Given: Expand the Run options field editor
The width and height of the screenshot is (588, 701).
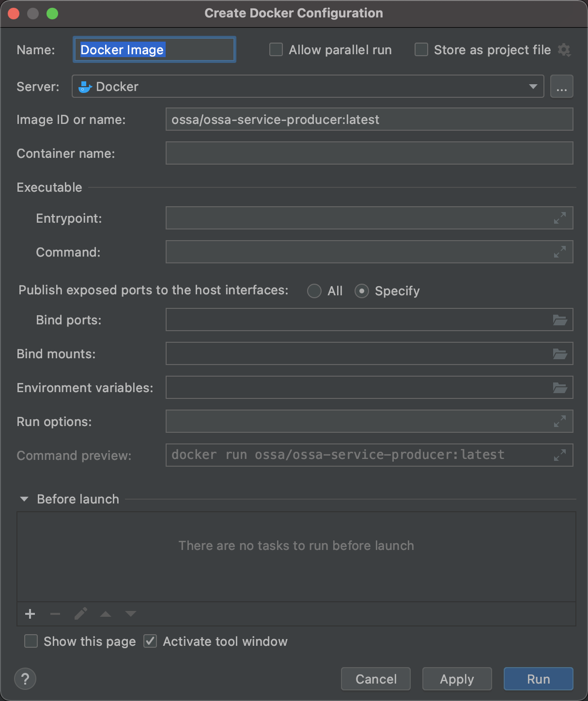Looking at the screenshot, I should [560, 422].
